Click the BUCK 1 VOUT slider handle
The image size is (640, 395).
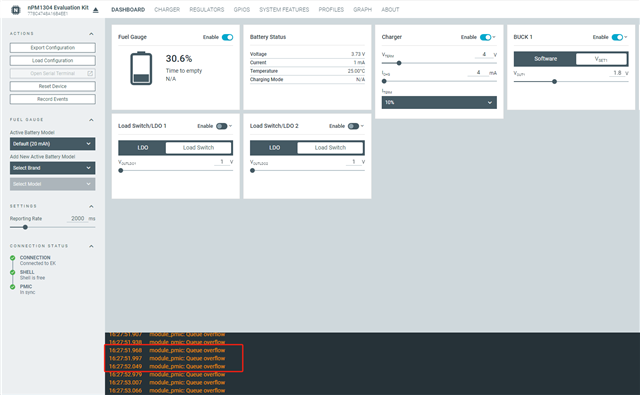tap(554, 82)
